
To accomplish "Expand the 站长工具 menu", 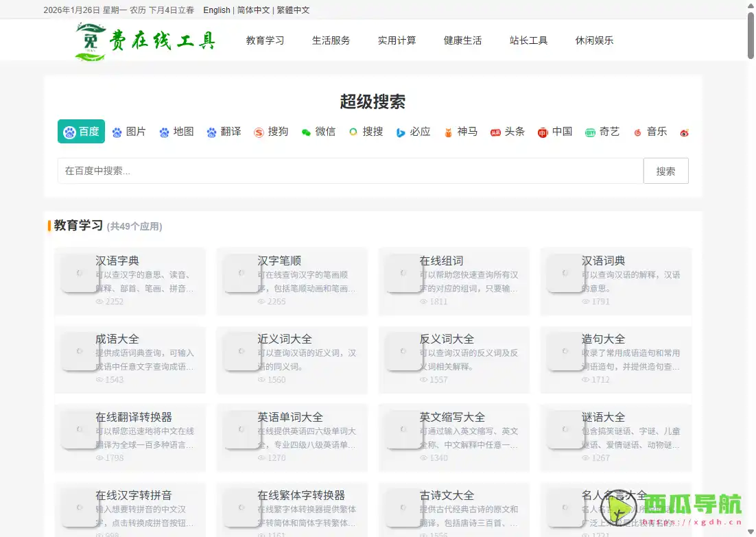I will point(528,40).
